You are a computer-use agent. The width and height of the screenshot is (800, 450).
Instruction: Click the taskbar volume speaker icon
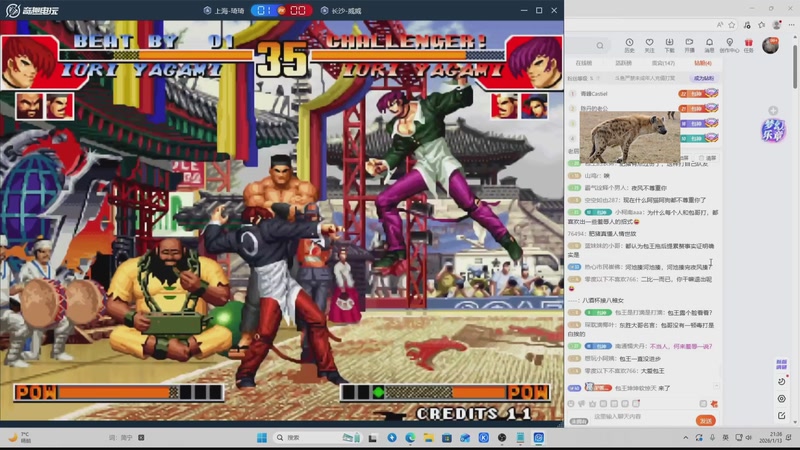748,438
